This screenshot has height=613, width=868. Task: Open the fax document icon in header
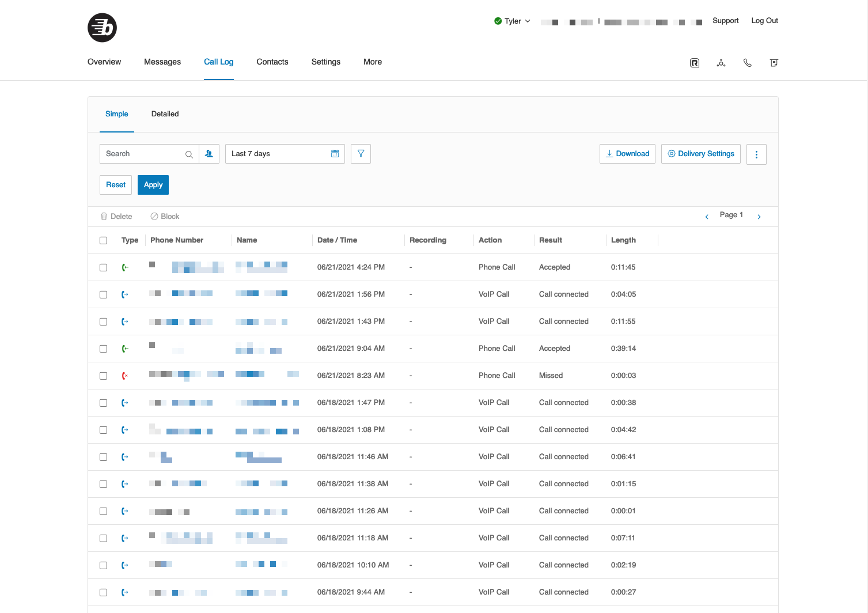(774, 63)
